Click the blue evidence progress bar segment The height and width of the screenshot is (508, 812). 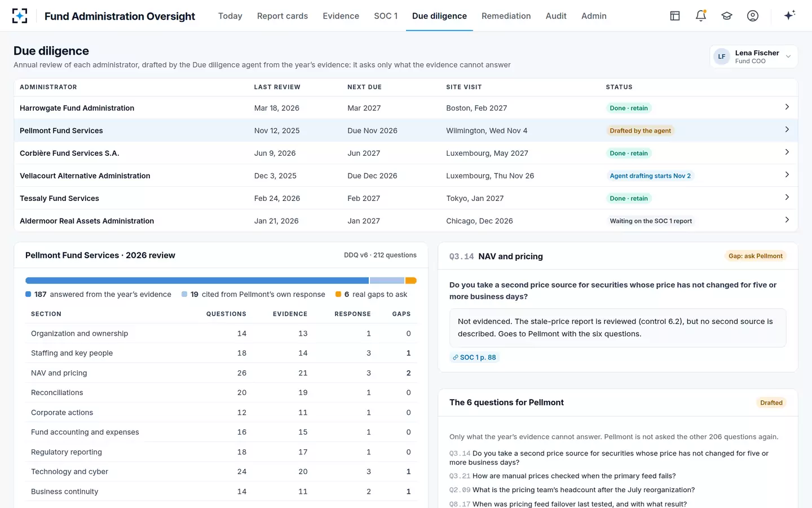pos(197,281)
